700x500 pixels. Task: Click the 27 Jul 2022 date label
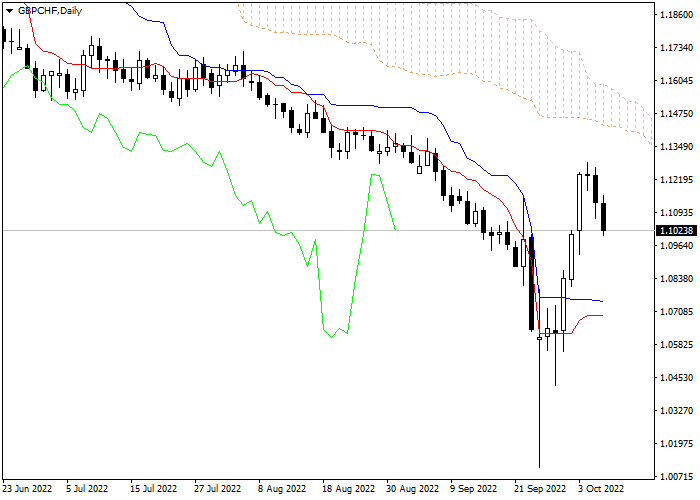coord(218,489)
